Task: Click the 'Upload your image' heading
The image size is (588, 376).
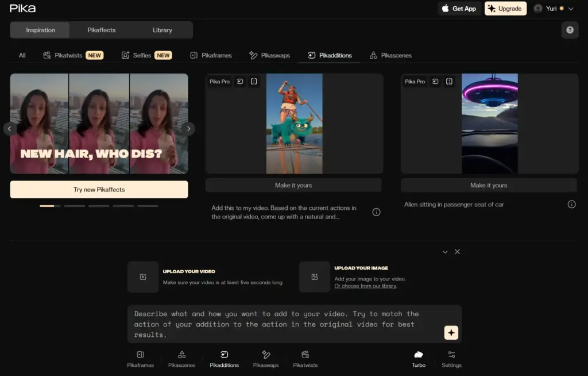Action: [361, 268]
